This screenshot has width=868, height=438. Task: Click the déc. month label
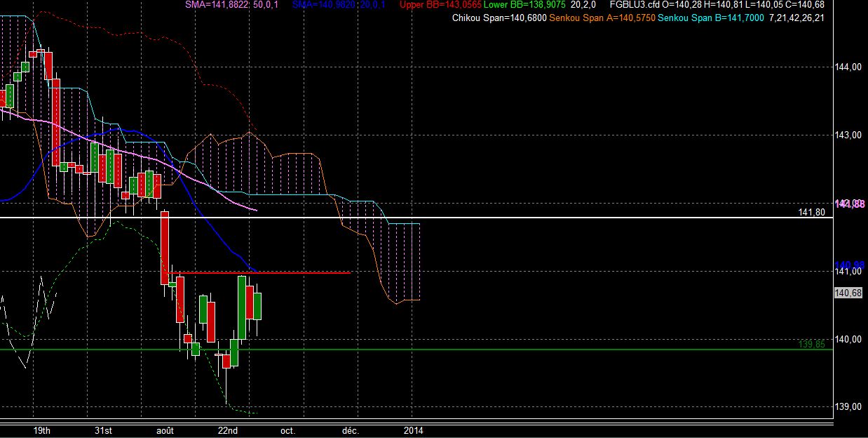coord(350,430)
